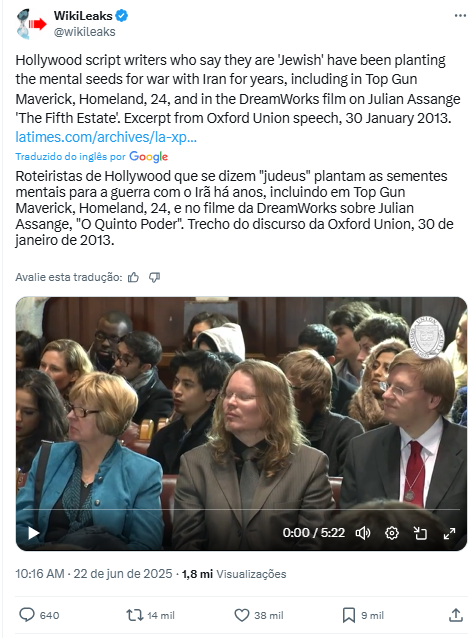Open the three-dot more options menu
Image resolution: width=472 pixels, height=638 pixels.
coord(460,15)
